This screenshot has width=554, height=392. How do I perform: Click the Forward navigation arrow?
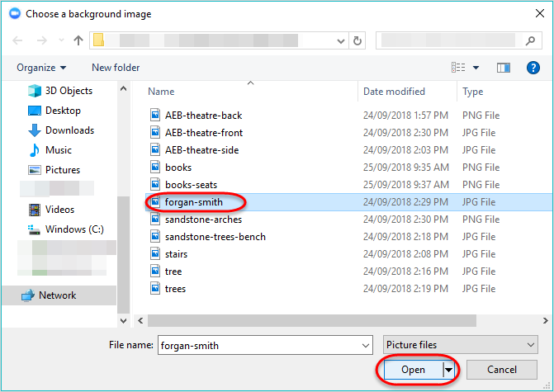click(41, 40)
